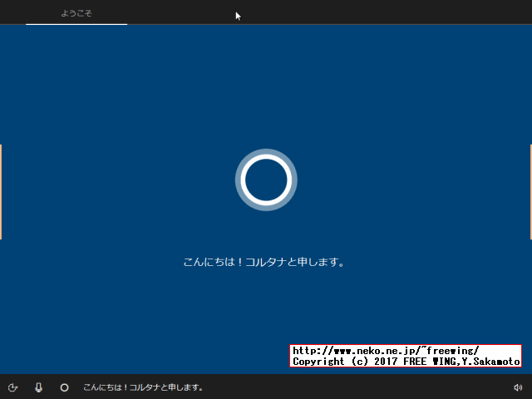Click the small Cortana circle in bottom bar
The width and height of the screenshot is (532, 399).
click(65, 387)
